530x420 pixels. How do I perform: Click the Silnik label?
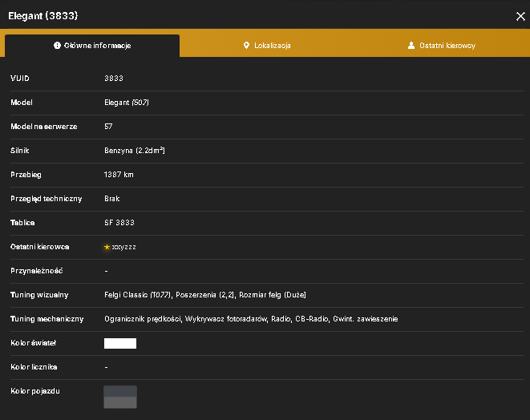click(x=19, y=151)
